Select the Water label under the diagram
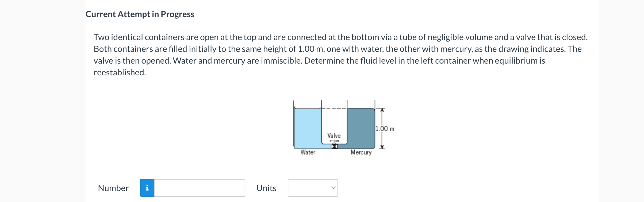The height and width of the screenshot is (202, 644). click(308, 152)
